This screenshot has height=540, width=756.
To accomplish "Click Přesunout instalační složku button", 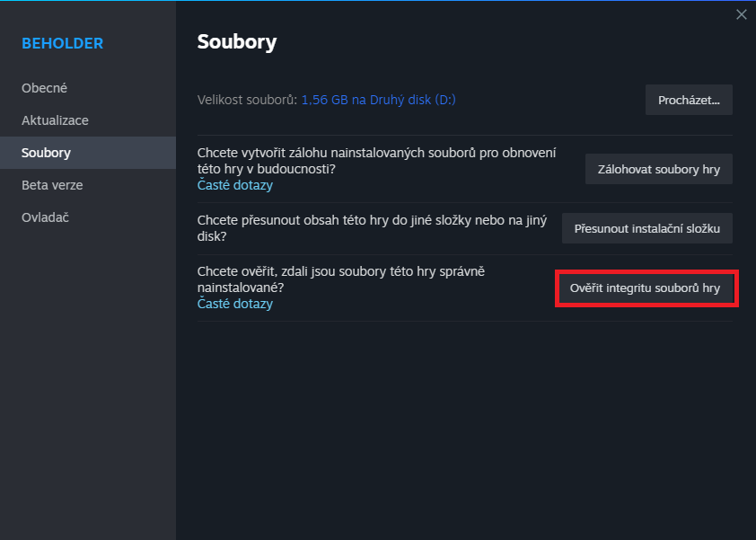I will pos(646,228).
